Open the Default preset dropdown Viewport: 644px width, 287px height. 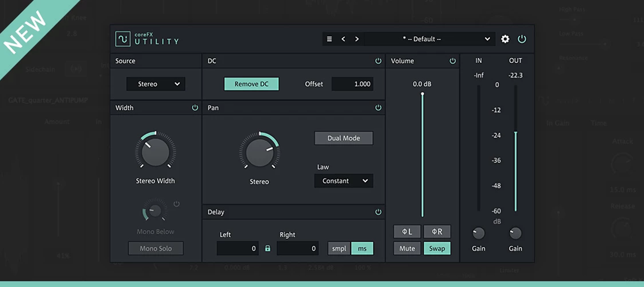coord(429,39)
